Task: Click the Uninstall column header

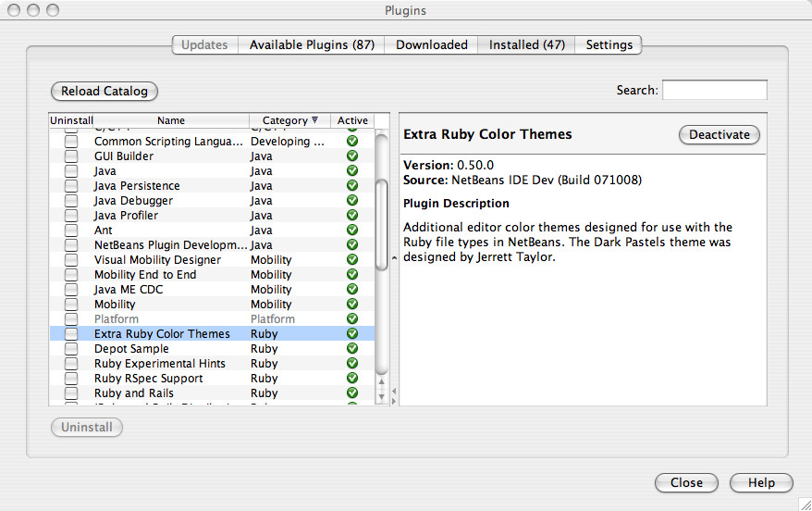Action: [71, 120]
